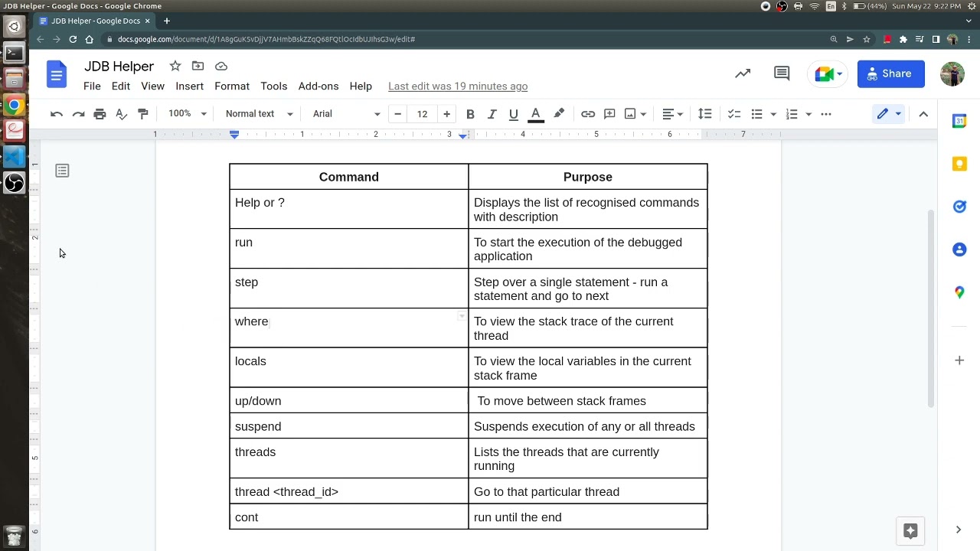The height and width of the screenshot is (551, 980).
Task: Run spelling and grammar check
Action: coord(121,114)
